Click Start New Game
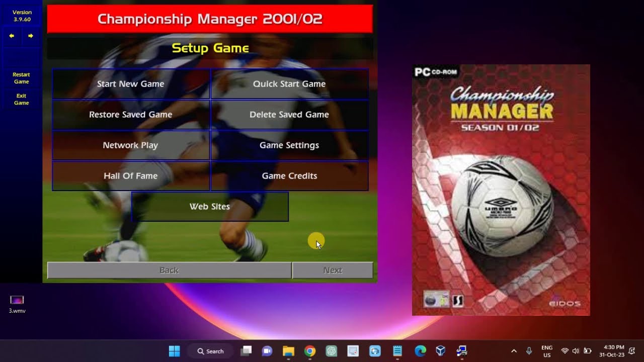Viewport: 644px width, 362px height. point(131,84)
